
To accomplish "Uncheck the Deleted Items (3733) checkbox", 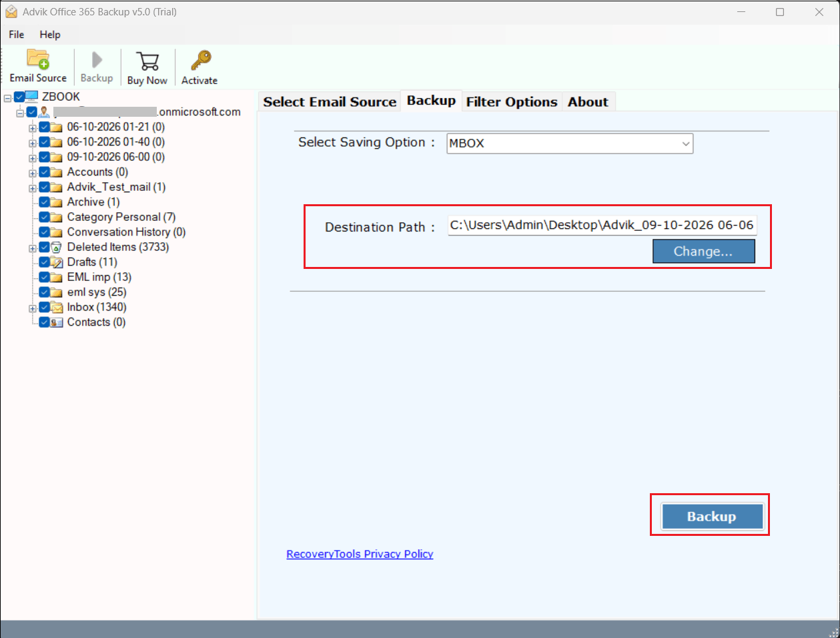I will pos(44,248).
